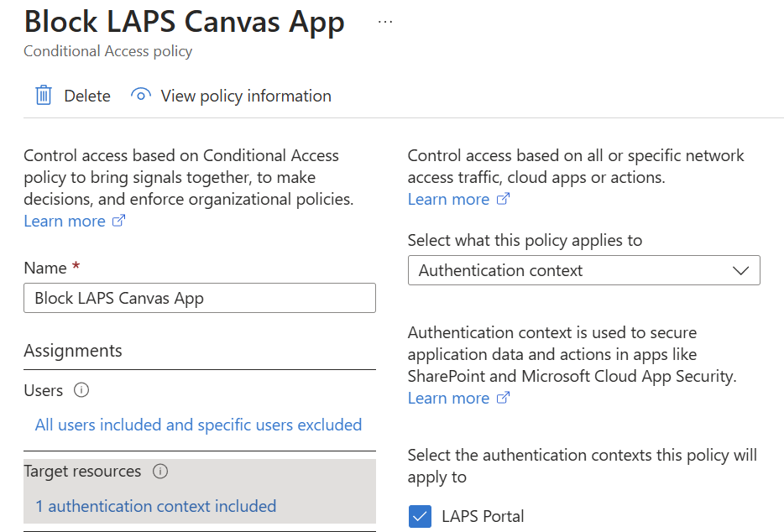Click the info icon next to Users
This screenshot has height=532, width=784.
click(x=81, y=390)
